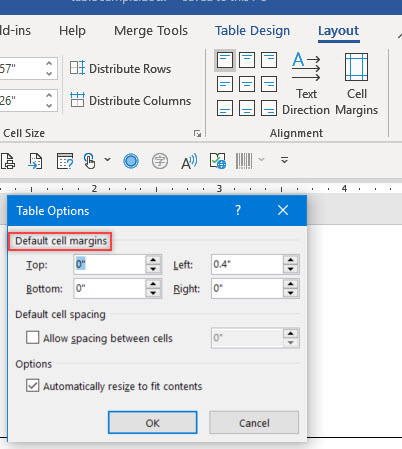Click the row height value field
The height and width of the screenshot is (449, 402).
(21, 69)
